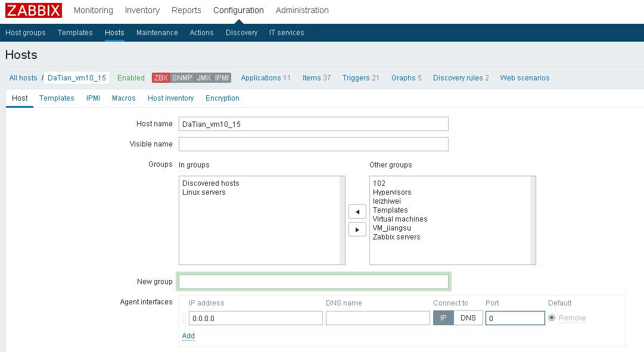Go to Discovery submenu
The width and height of the screenshot is (644, 352).
tap(241, 32)
